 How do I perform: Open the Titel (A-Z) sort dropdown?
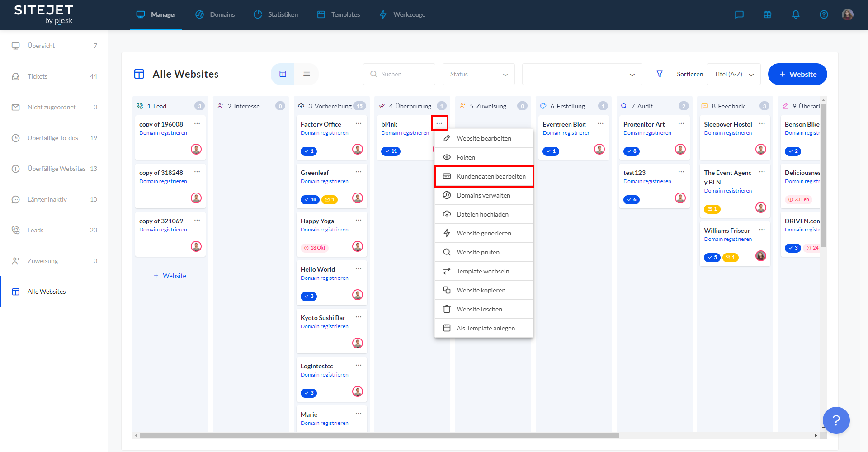point(734,74)
